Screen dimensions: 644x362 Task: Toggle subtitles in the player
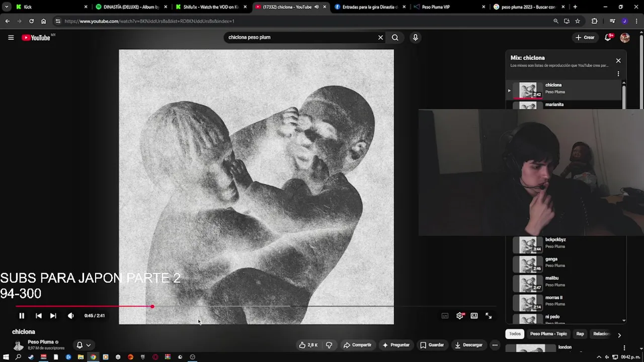click(445, 316)
